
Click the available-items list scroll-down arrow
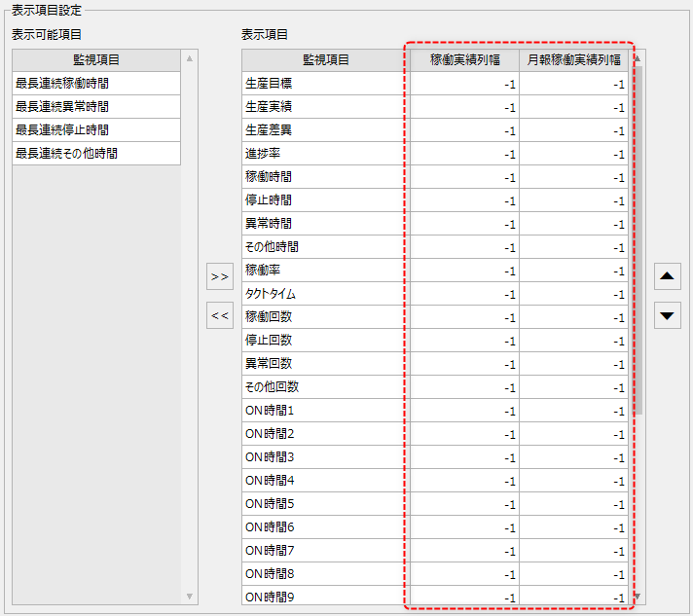pos(190,597)
